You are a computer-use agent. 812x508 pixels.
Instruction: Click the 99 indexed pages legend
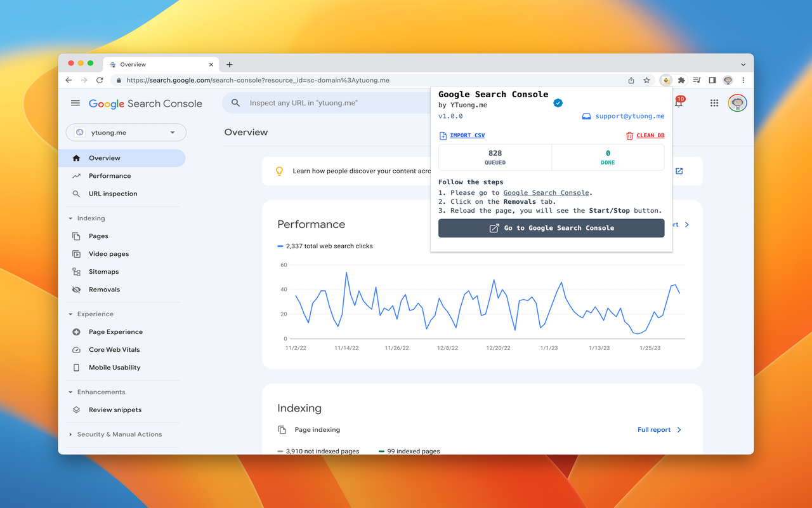pyautogui.click(x=409, y=451)
